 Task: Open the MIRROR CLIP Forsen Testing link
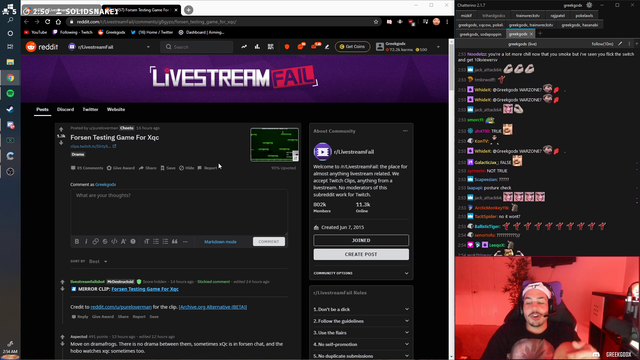coord(145,289)
